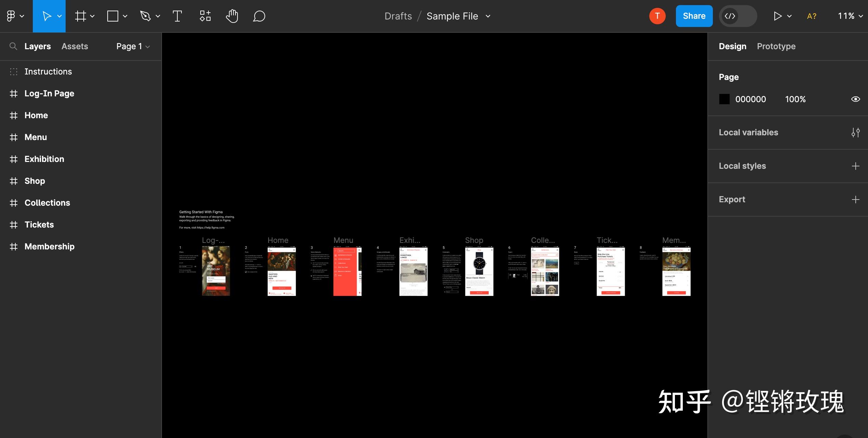Select the Text tool
This screenshot has width=868, height=438.
click(177, 16)
